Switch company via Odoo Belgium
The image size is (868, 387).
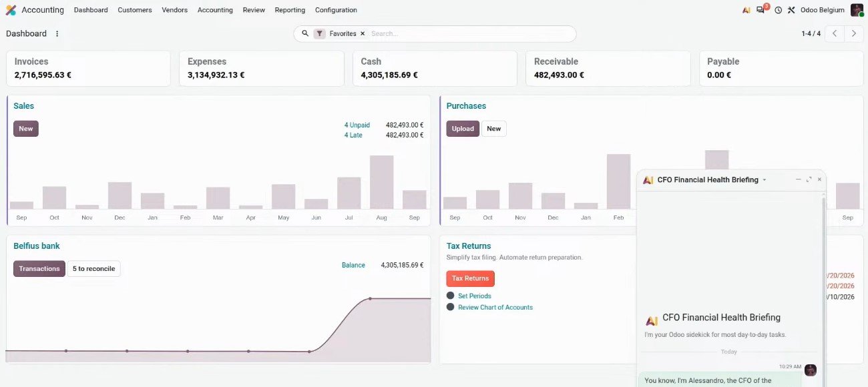822,10
